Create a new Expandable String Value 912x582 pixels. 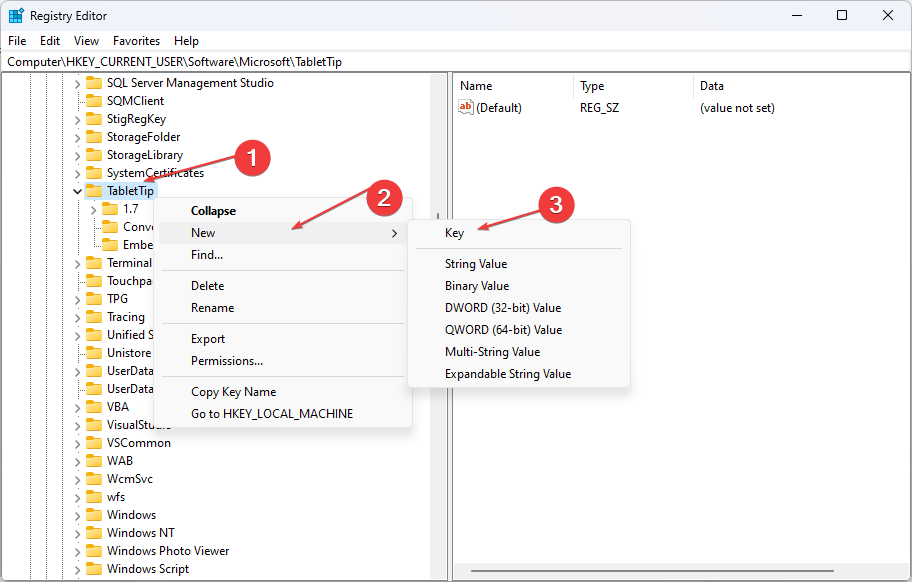click(519, 374)
